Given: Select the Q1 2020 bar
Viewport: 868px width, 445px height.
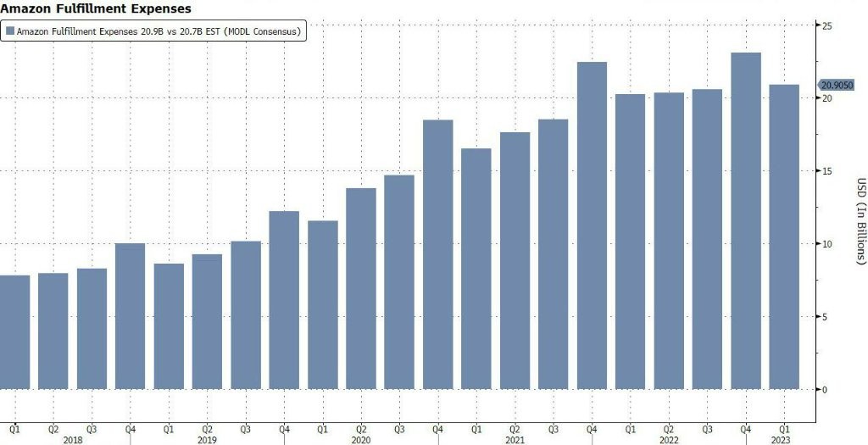Looking at the screenshot, I should pos(323,305).
